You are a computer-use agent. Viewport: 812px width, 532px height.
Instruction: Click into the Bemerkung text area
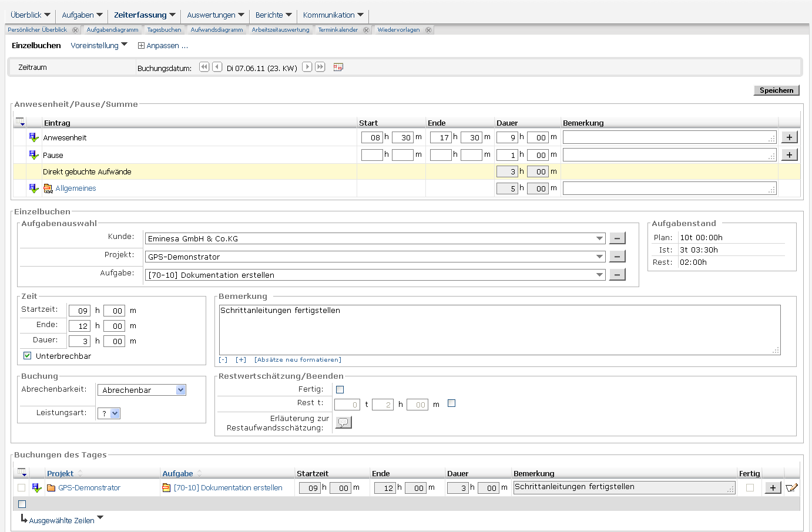click(x=499, y=329)
